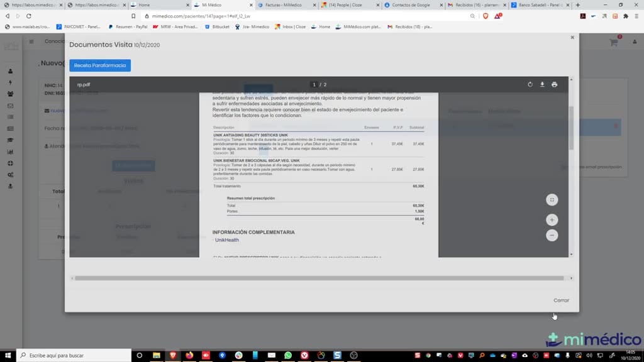Screen dimensions: 644x362
Task: Open a new browser tab
Action: click(578, 5)
